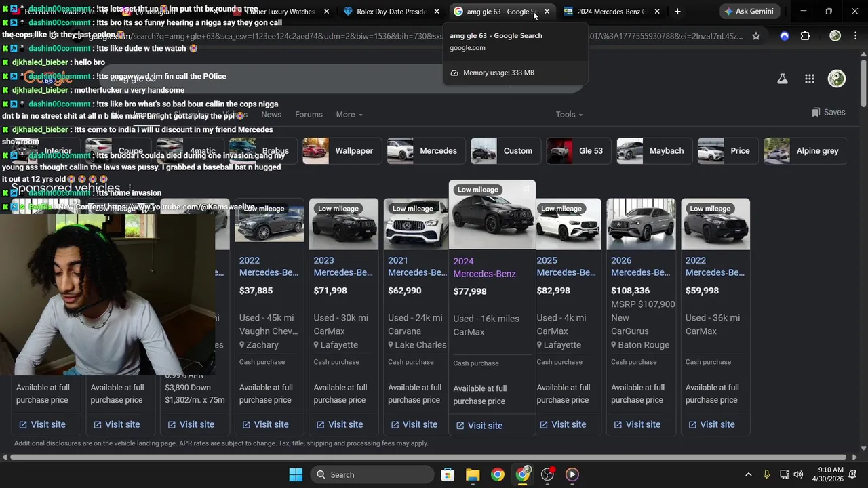Select the News search tab
Screen dimensions: 868x488
click(271, 115)
